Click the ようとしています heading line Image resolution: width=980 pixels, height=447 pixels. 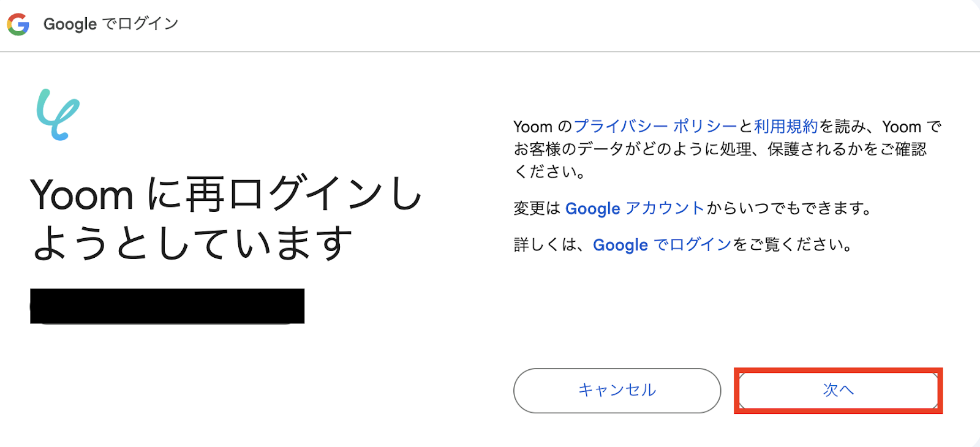192,244
